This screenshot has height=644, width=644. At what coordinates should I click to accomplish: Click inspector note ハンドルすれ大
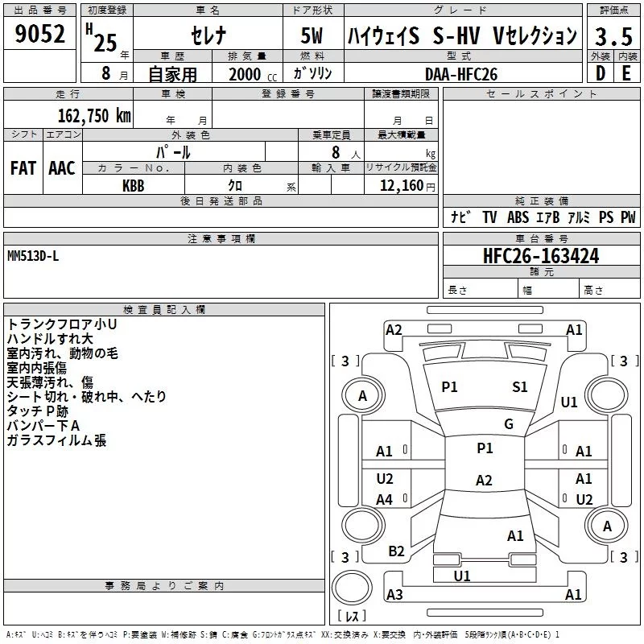(x=50, y=339)
